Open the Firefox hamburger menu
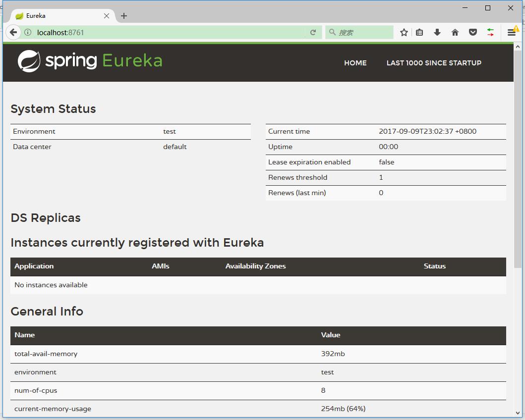 tap(512, 32)
